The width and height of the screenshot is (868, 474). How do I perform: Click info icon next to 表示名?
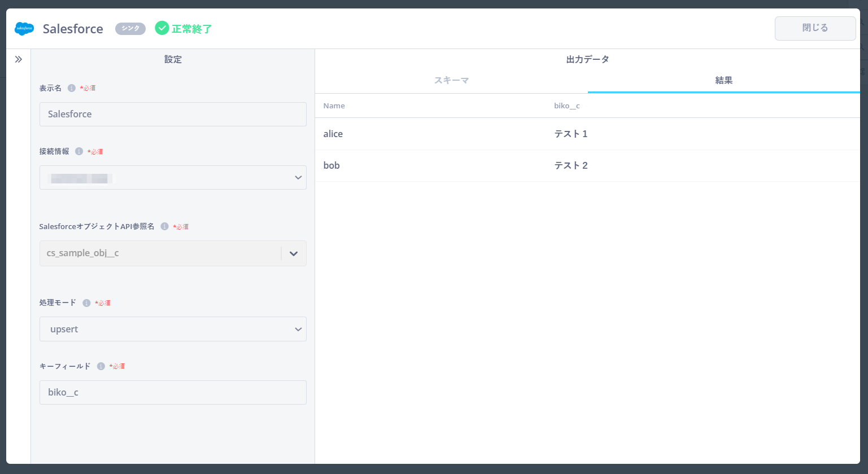coord(71,88)
